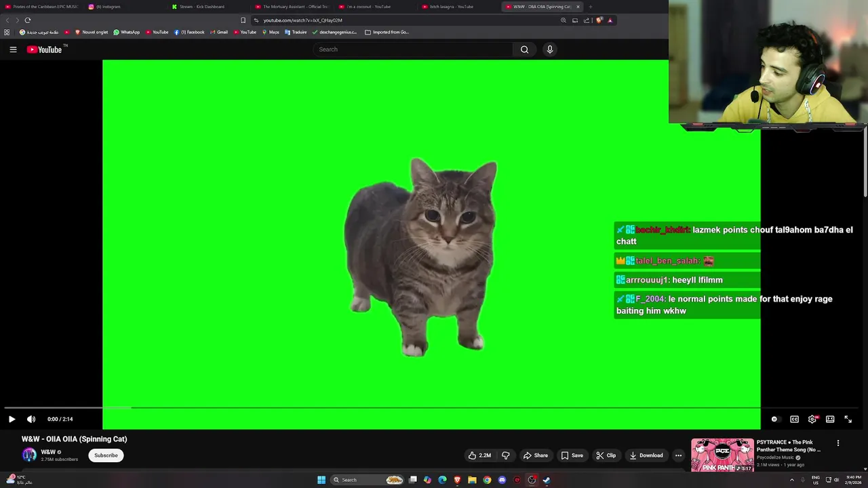Open OBS Studio from the taskbar
Image resolution: width=868 pixels, height=488 pixels.
[x=532, y=480]
